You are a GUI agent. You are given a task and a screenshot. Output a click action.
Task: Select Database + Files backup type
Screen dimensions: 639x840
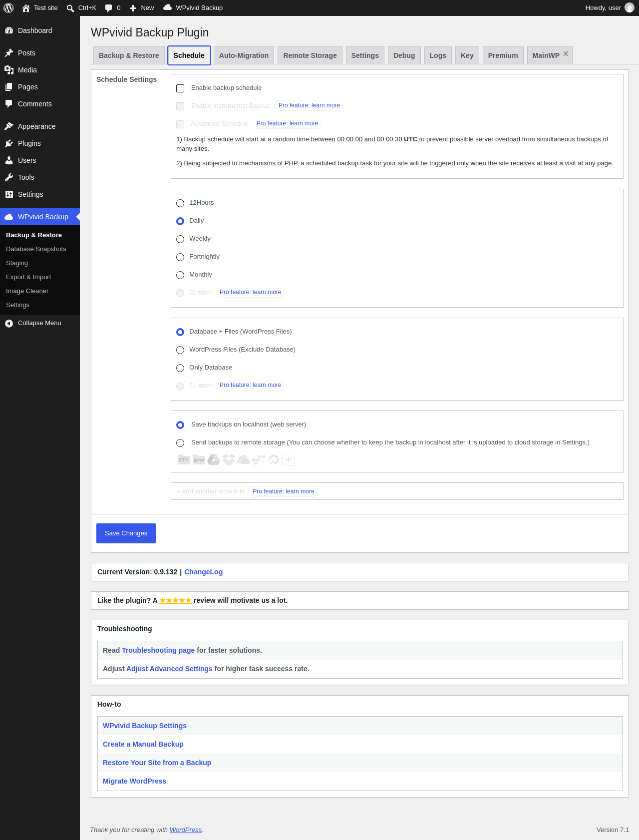pos(180,332)
